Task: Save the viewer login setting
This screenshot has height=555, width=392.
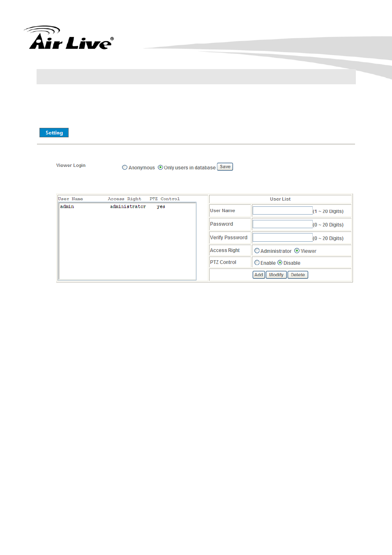Action: pyautogui.click(x=225, y=167)
